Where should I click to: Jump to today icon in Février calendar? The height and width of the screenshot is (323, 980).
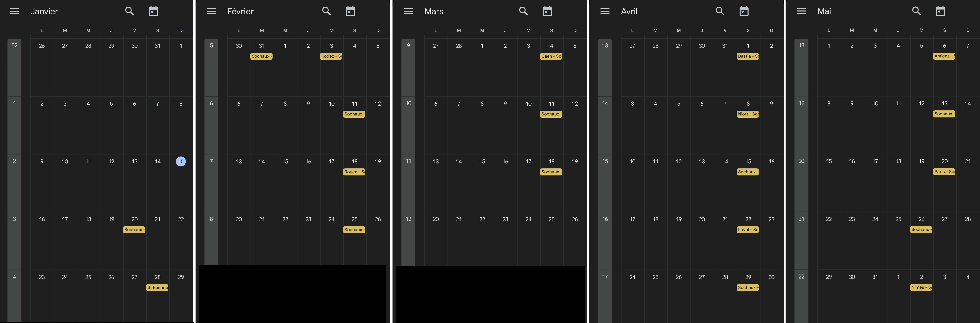pyautogui.click(x=350, y=11)
